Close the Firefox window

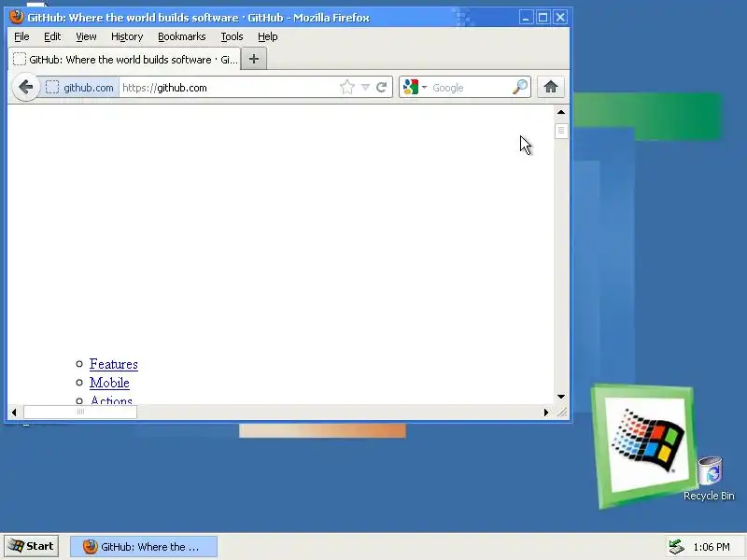(560, 18)
